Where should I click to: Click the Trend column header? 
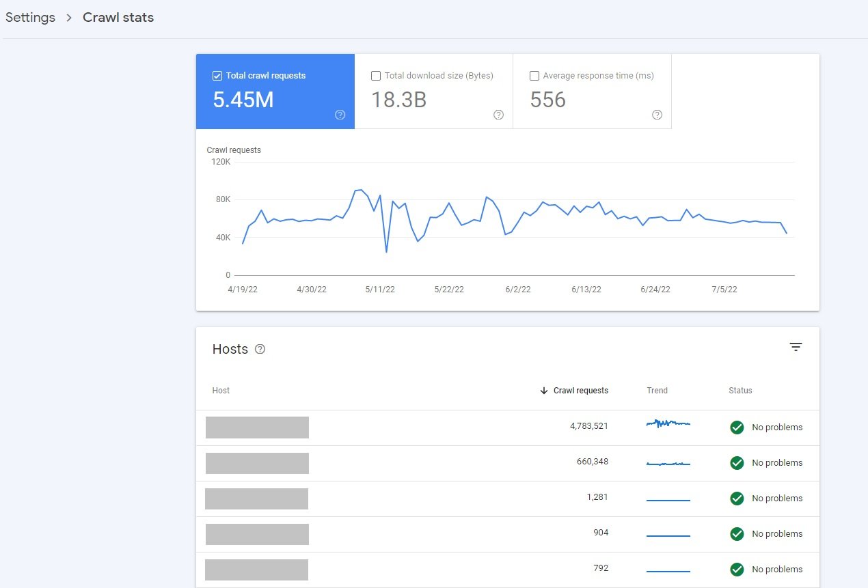pyautogui.click(x=657, y=391)
